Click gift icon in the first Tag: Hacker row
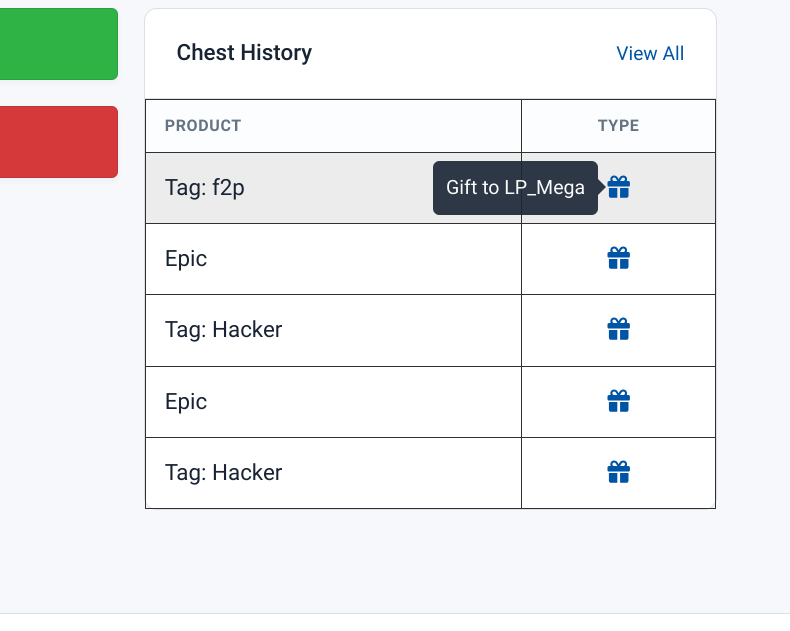Image resolution: width=790 pixels, height=631 pixels. 618,329
